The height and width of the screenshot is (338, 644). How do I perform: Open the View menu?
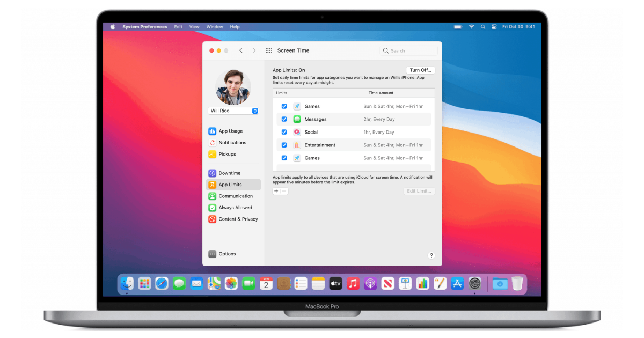tap(194, 27)
